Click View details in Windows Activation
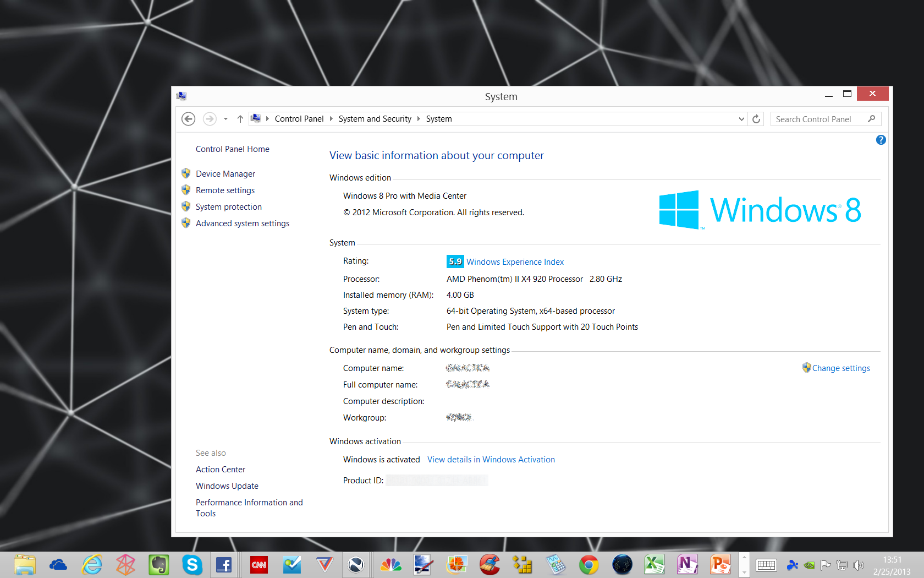This screenshot has width=924, height=578. click(491, 460)
